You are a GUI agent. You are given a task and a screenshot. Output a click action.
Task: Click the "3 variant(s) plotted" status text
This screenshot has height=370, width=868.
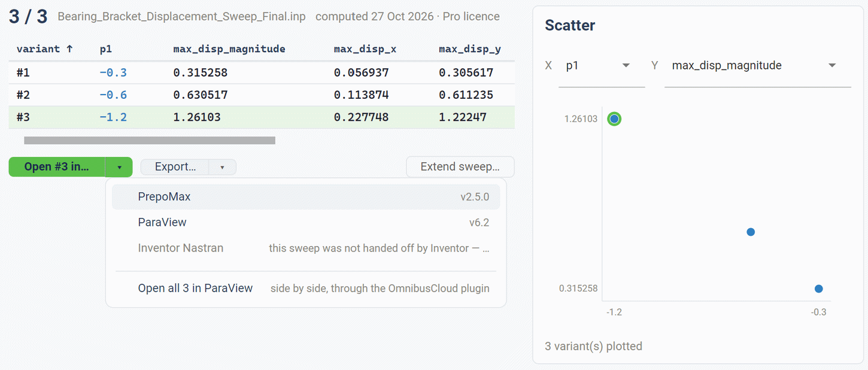pyautogui.click(x=593, y=346)
